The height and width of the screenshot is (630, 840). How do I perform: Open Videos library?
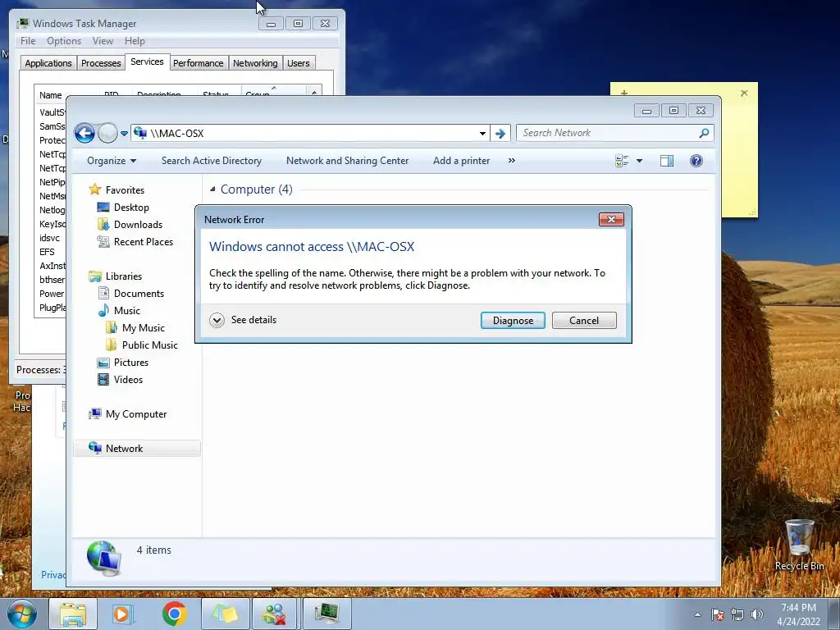[128, 379]
